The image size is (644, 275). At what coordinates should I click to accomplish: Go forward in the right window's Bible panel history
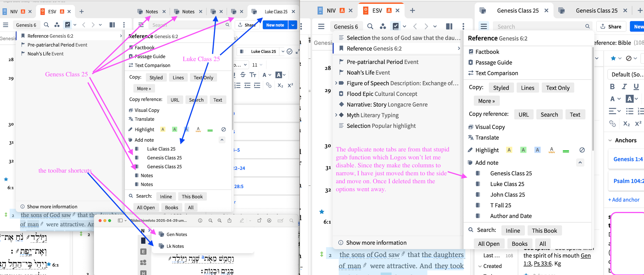click(x=426, y=26)
